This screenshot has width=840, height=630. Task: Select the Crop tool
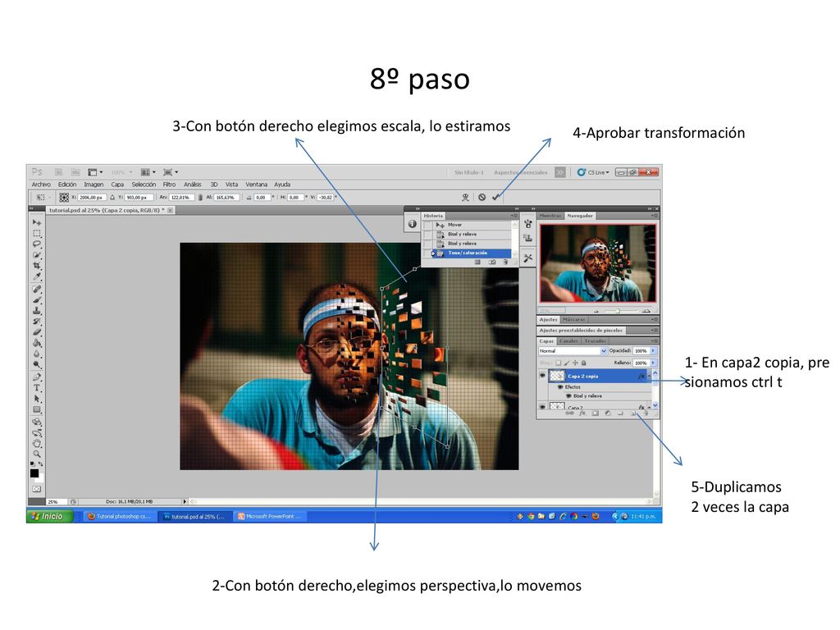pyautogui.click(x=36, y=266)
